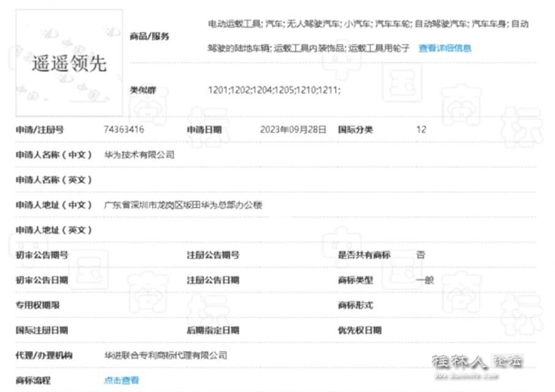The image size is (555, 392).
Task: Click the 后期指定日期 label
Action: click(213, 330)
